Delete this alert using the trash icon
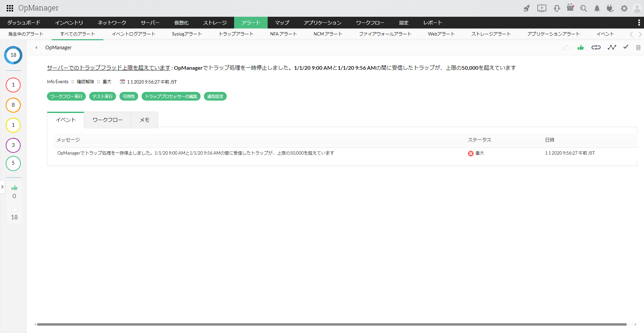644x333 pixels. pyautogui.click(x=638, y=48)
